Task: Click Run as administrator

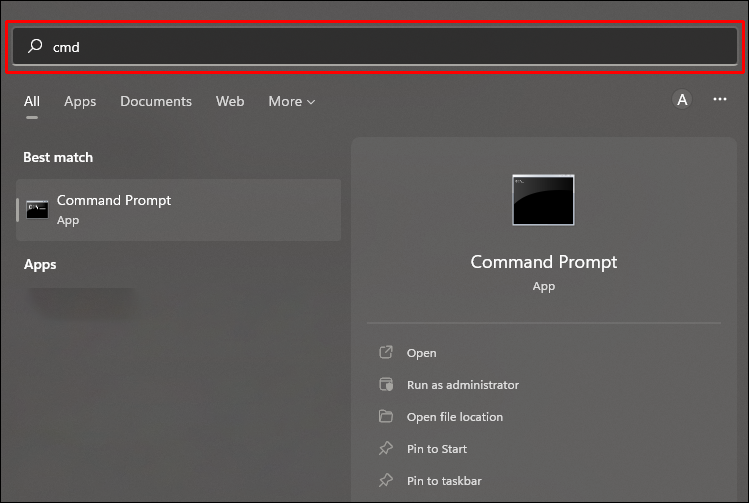Action: point(462,385)
